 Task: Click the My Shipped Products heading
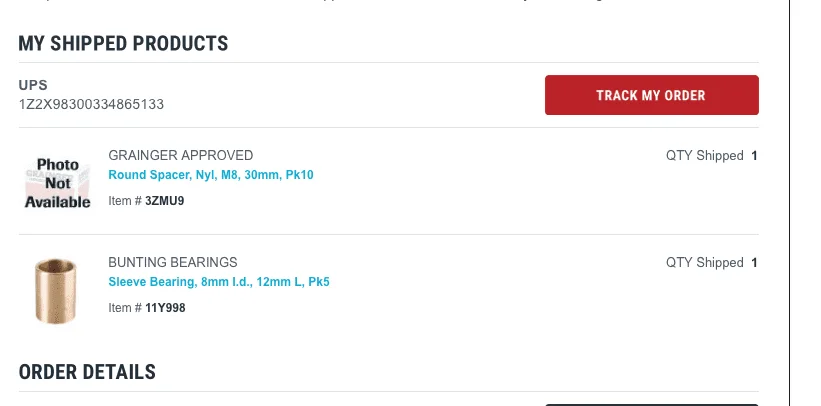tap(123, 44)
